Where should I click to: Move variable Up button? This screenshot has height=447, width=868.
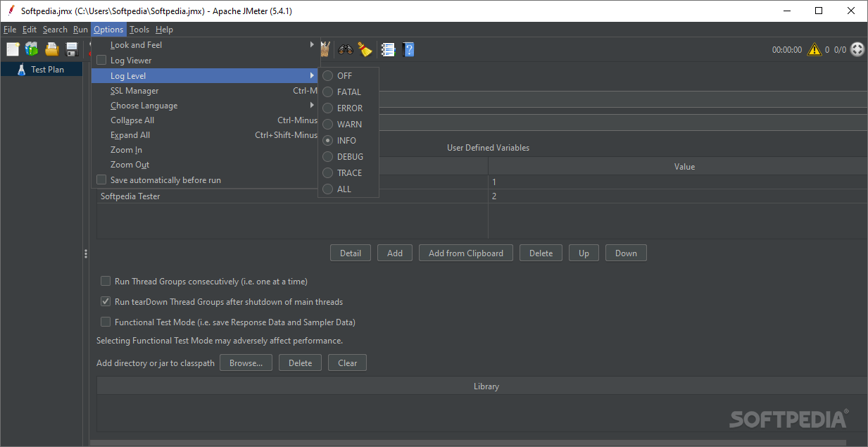click(x=584, y=253)
